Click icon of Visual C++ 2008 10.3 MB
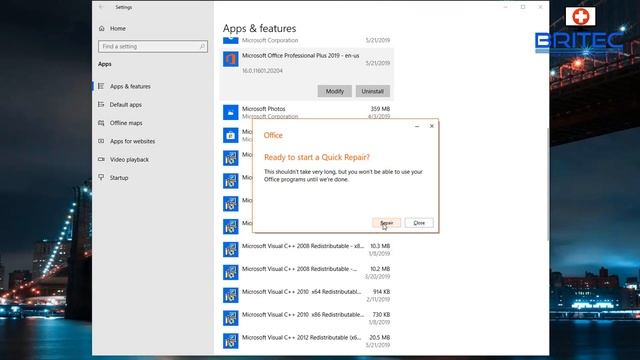Viewport: 640px width, 360px height. point(231,249)
